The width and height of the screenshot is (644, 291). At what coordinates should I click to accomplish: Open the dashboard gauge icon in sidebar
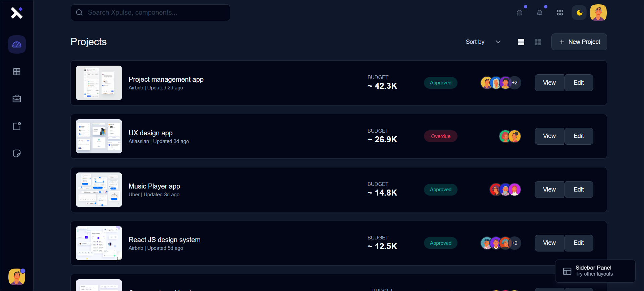pyautogui.click(x=17, y=45)
